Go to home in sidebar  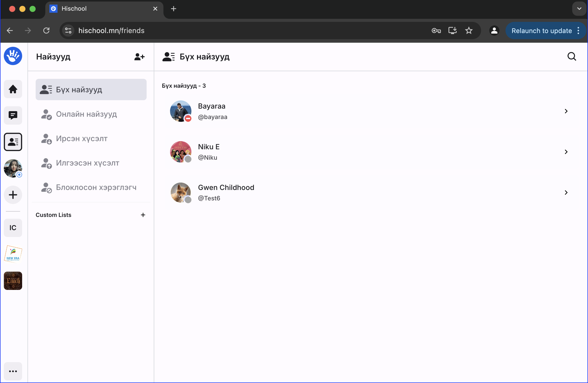pos(13,89)
